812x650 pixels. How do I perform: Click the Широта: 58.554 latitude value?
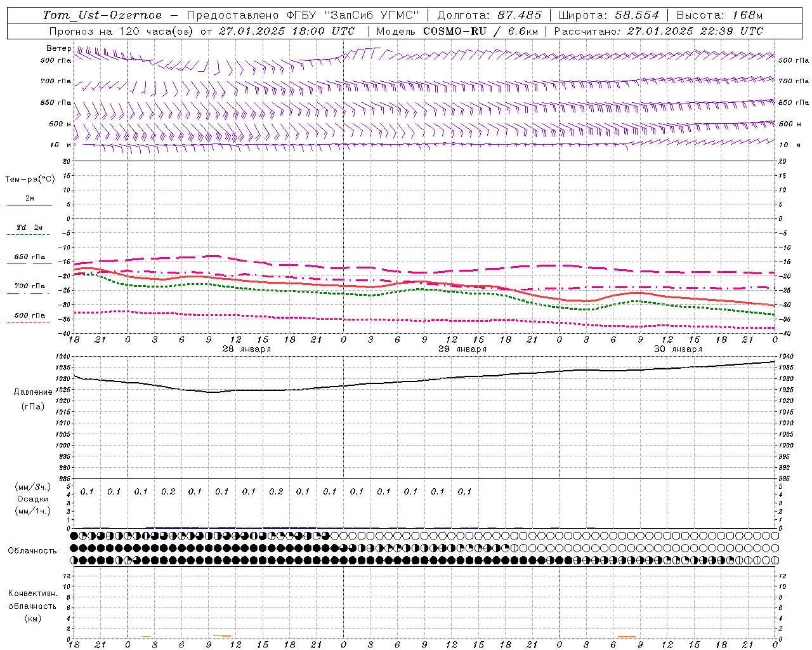click(608, 15)
